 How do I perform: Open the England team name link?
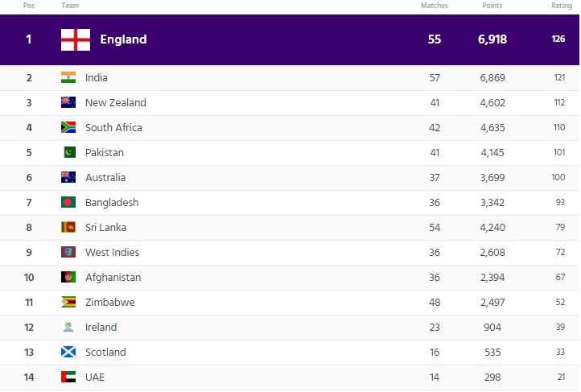(123, 39)
